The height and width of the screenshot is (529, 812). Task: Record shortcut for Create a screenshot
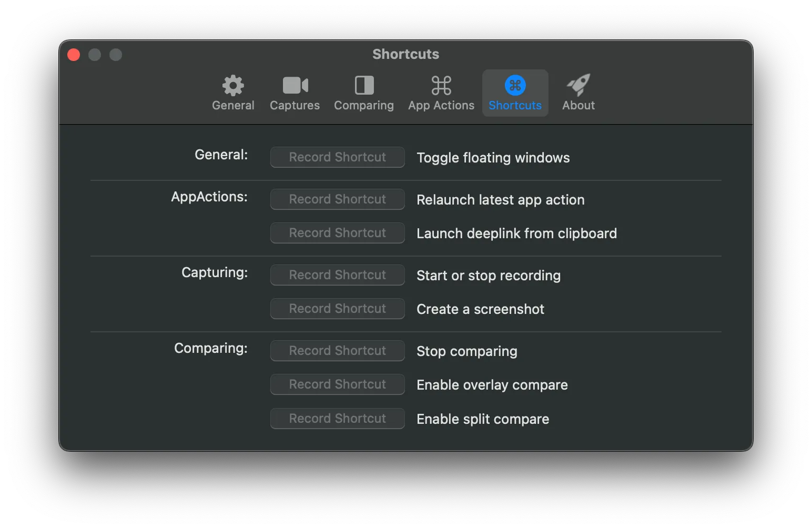[337, 309]
